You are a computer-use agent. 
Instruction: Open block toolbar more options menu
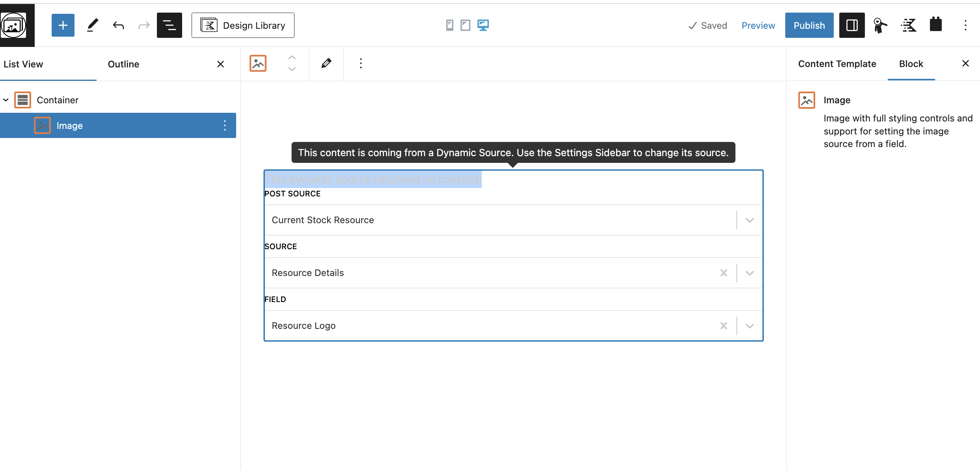point(361,63)
